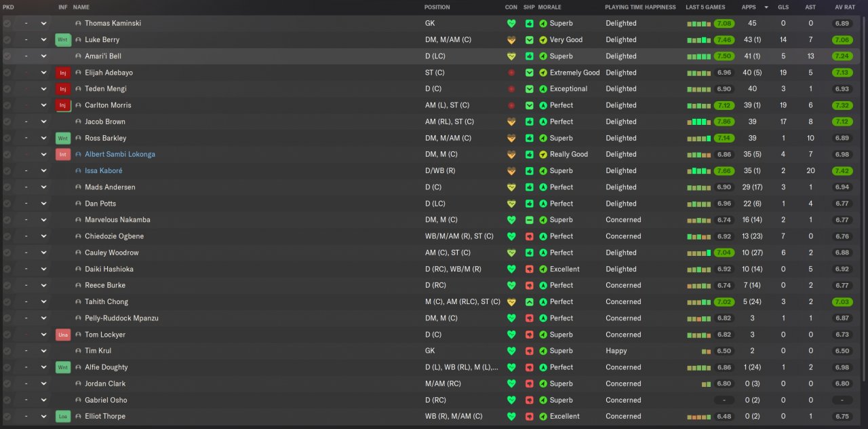This screenshot has width=868, height=429.
Task: Open selection dropdown arrow for Dan Potts
Action: (44, 204)
